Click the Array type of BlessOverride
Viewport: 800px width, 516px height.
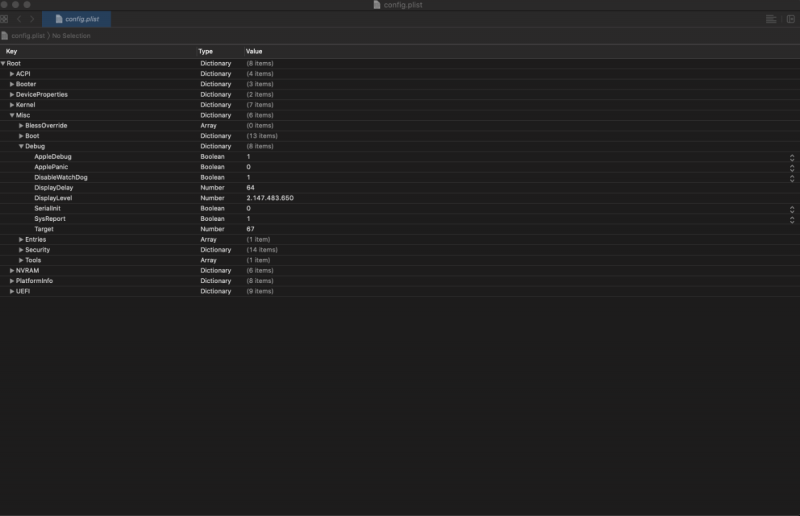tap(208, 126)
